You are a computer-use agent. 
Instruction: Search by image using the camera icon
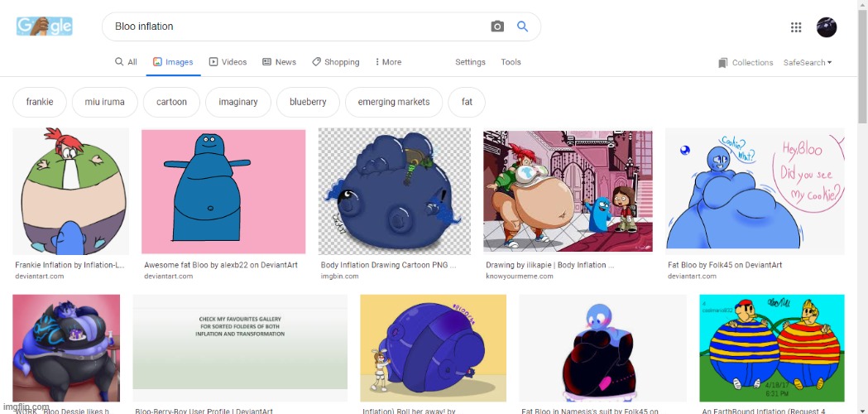pos(497,26)
